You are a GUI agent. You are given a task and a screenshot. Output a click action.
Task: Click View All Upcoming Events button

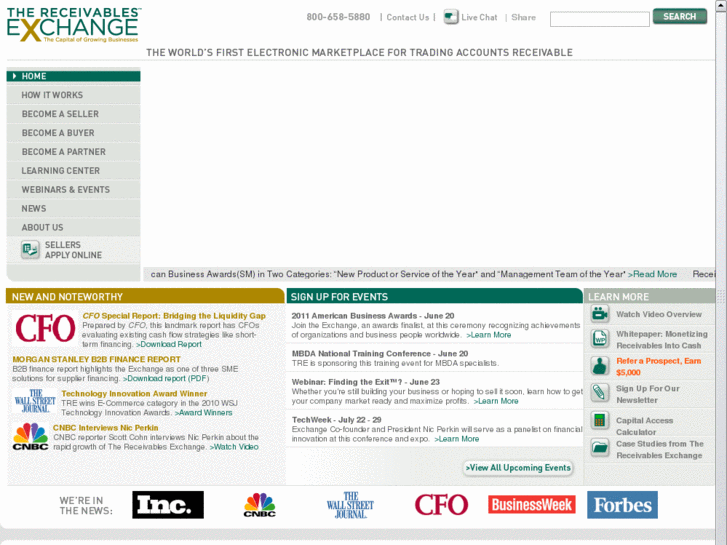(518, 468)
